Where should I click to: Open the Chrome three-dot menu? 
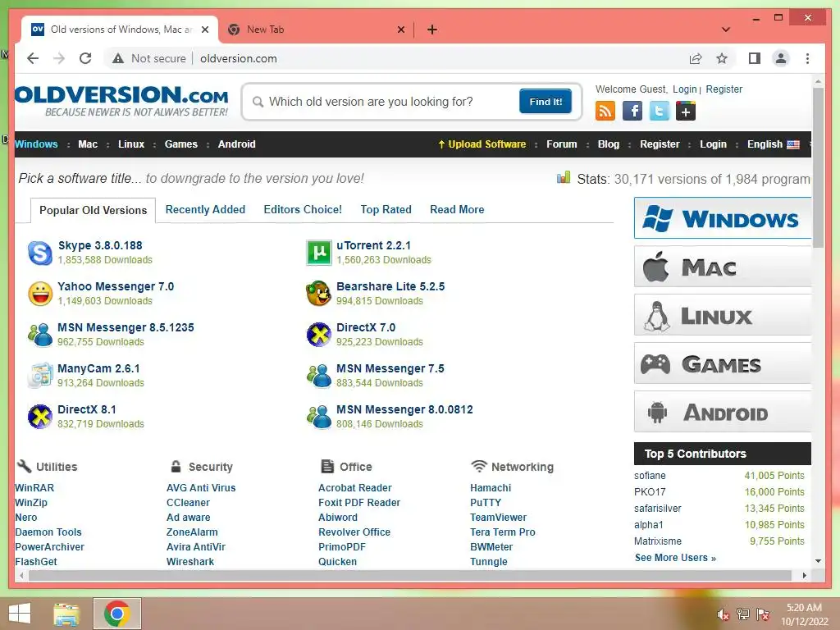[x=807, y=58]
